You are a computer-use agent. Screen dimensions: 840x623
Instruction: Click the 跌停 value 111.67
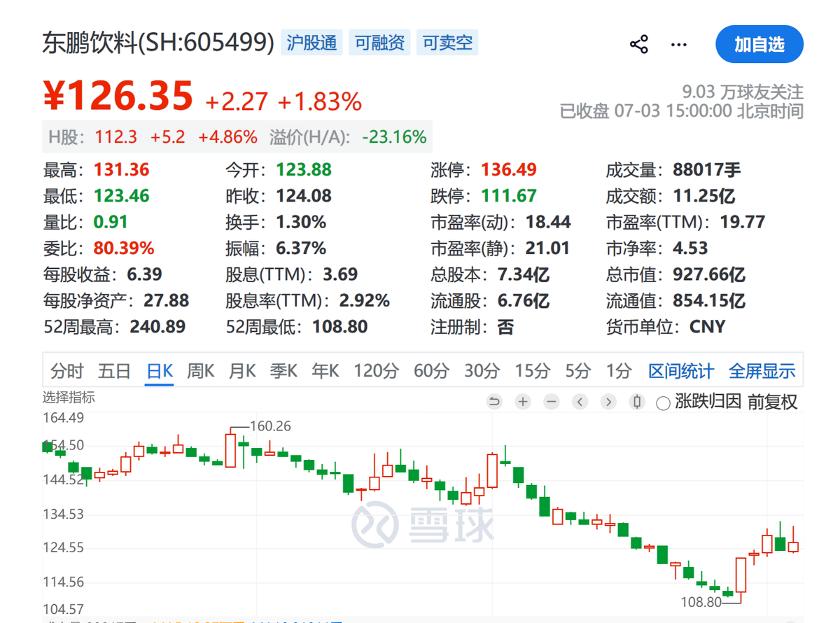(x=509, y=195)
